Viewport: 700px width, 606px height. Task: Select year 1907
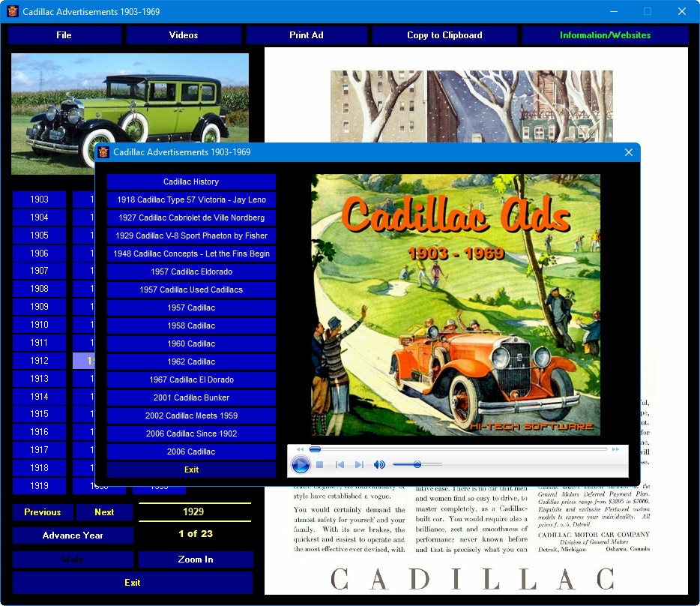click(x=39, y=271)
